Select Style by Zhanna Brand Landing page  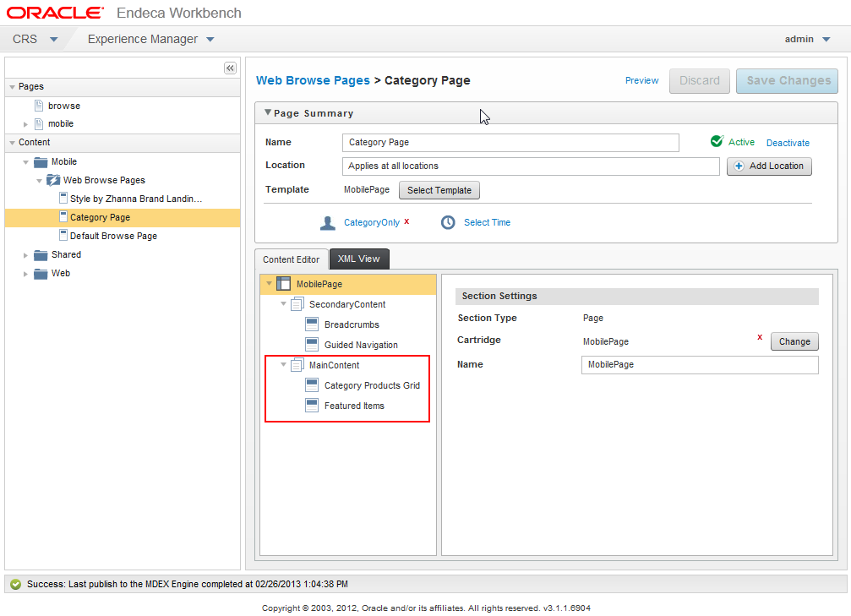[136, 199]
